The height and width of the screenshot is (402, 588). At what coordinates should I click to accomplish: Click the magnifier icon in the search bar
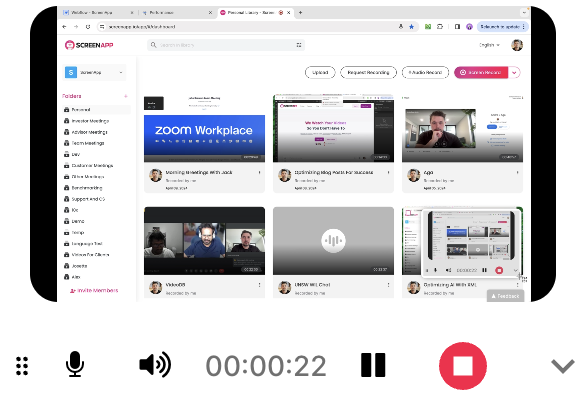(x=153, y=45)
